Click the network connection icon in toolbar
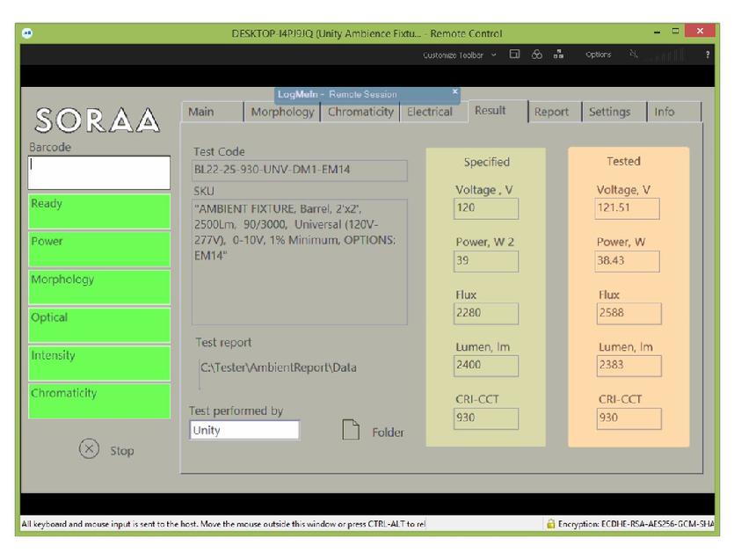This screenshot has height=560, width=756. point(558,55)
